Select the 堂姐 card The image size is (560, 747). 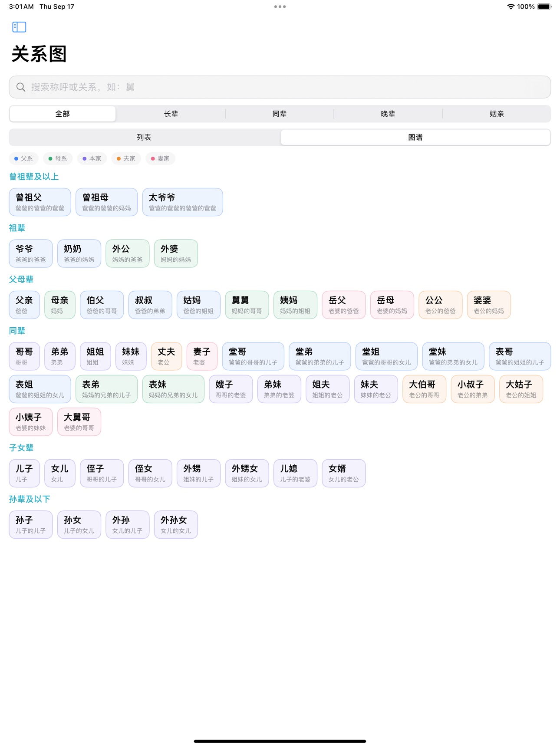(386, 356)
